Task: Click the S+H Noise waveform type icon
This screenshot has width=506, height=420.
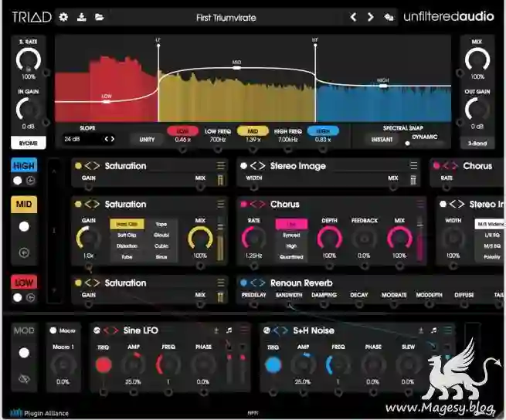Action: click(267, 330)
